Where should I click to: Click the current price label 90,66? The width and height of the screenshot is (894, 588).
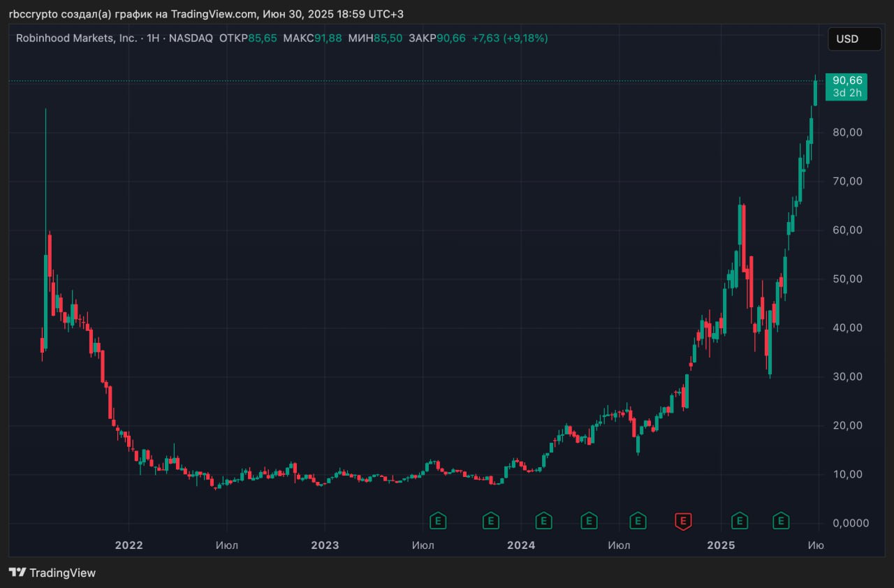pyautogui.click(x=847, y=80)
